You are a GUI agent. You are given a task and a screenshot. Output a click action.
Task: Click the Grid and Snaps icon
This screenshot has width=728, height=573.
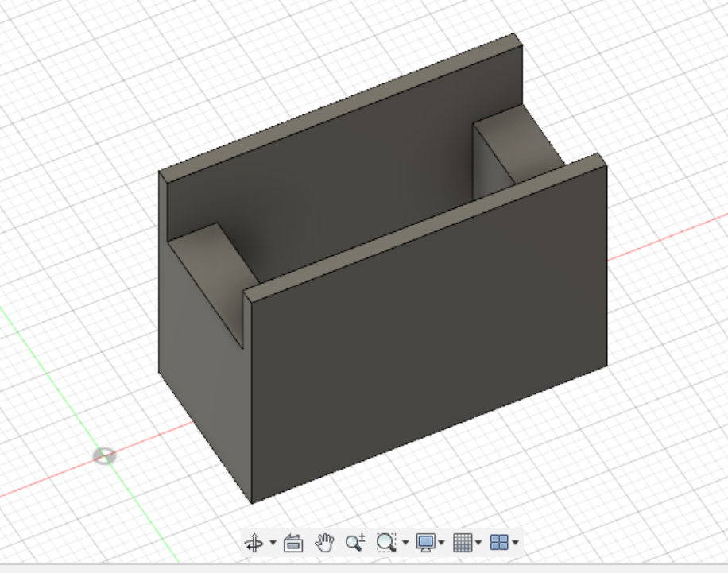tap(463, 544)
